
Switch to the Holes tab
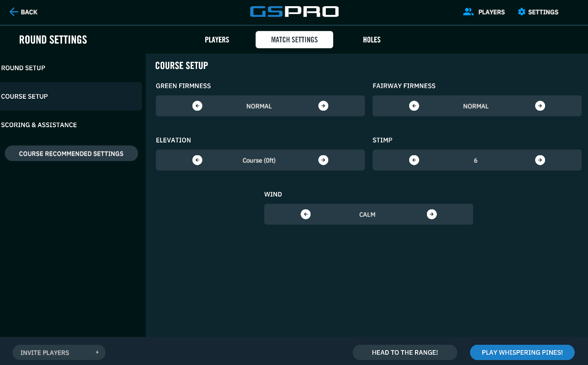(372, 40)
